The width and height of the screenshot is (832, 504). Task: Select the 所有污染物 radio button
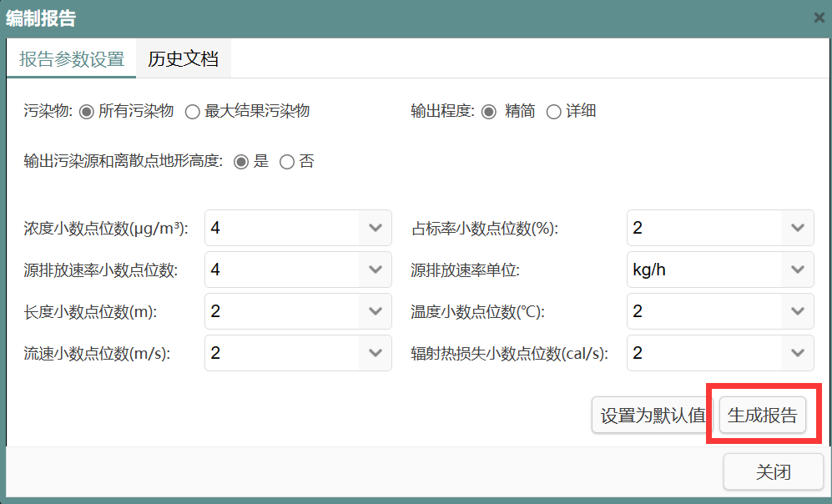pos(86,112)
